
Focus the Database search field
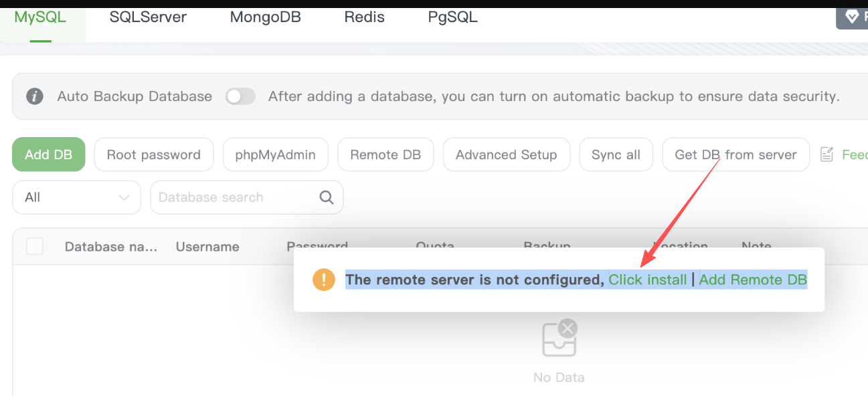click(x=236, y=197)
